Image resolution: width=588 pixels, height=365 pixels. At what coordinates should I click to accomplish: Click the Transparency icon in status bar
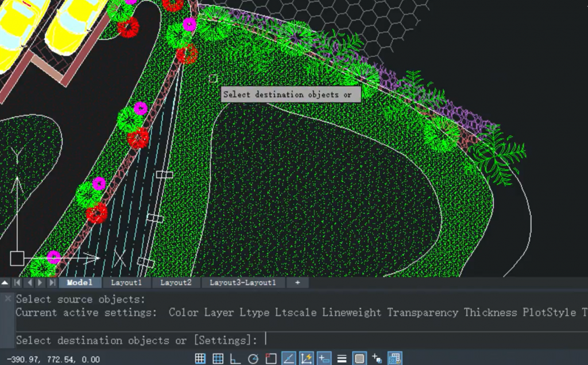(359, 359)
